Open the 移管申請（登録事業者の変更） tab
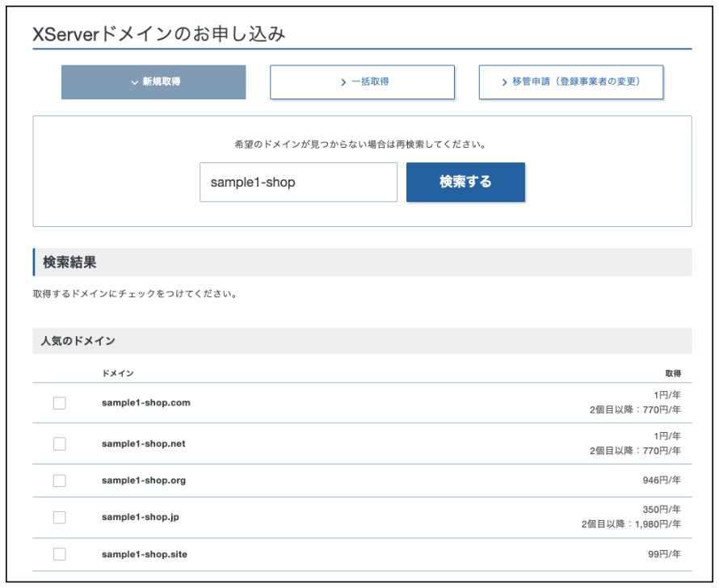This screenshot has height=588, width=719. point(570,82)
